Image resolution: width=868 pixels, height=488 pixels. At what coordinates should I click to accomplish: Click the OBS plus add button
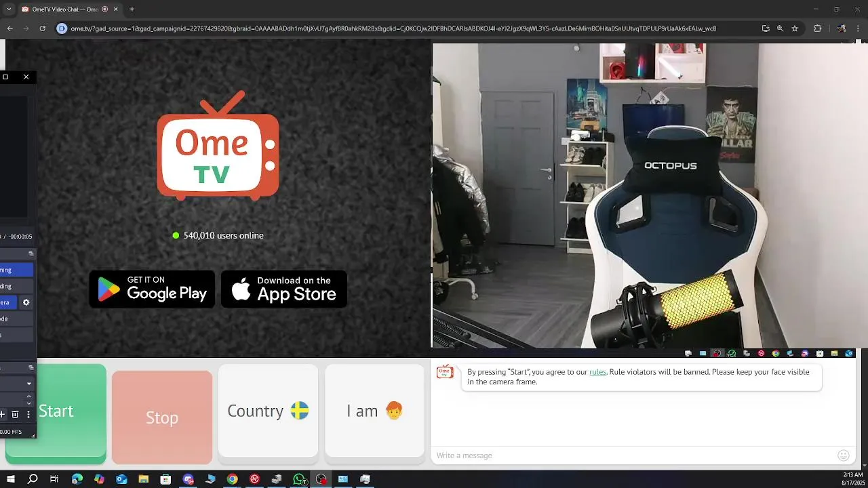click(x=2, y=414)
